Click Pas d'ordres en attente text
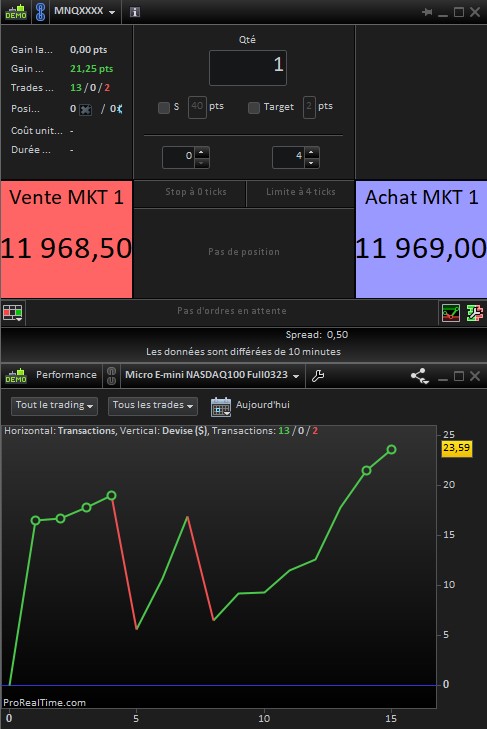Screen dimensions: 487x729 (232, 311)
